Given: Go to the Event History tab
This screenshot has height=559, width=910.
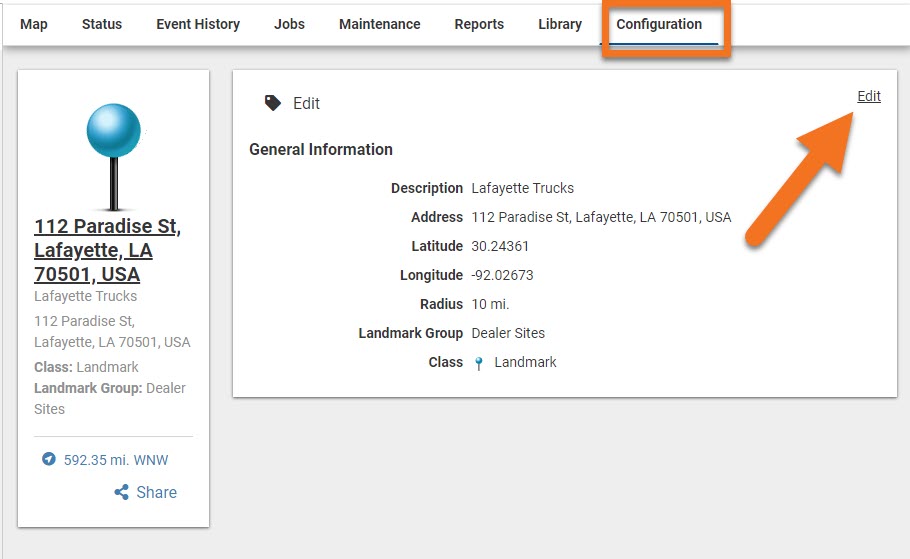Looking at the screenshot, I should (x=198, y=24).
